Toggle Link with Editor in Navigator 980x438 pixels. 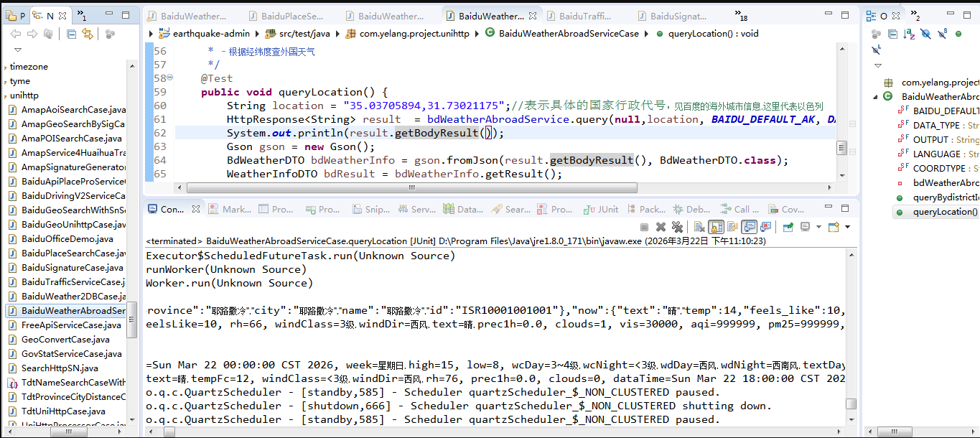pos(88,34)
